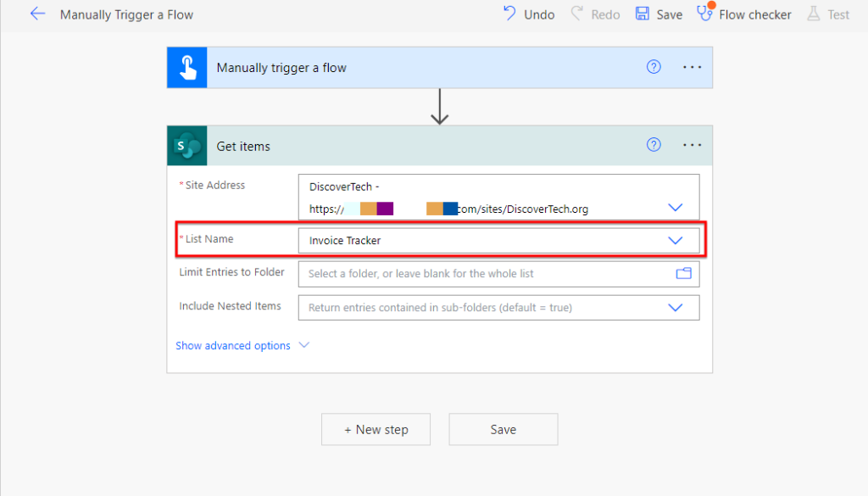Screen dimensions: 868x496
Task: Click the Undo label in the toolbar
Action: coord(539,14)
